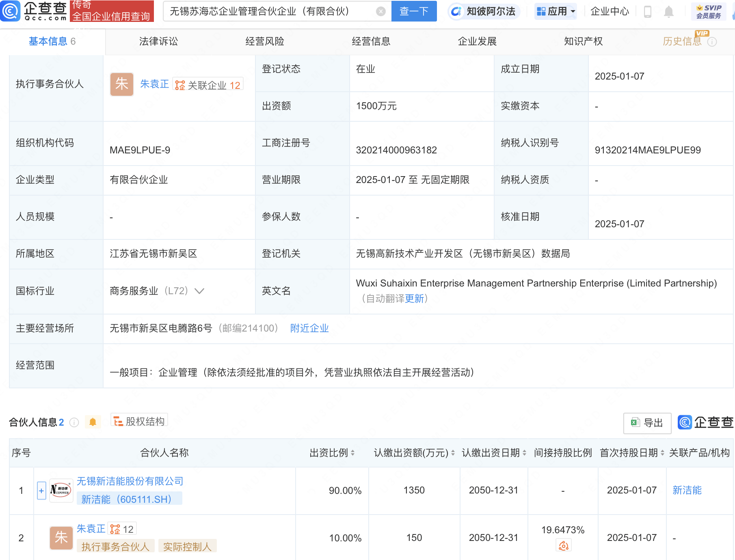Open 企业中心 link in header

(610, 11)
